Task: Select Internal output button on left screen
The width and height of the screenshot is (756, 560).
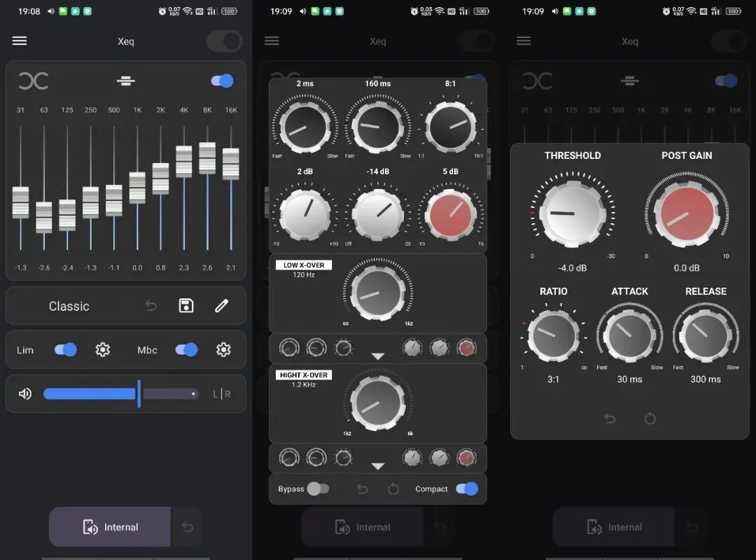Action: point(110,526)
